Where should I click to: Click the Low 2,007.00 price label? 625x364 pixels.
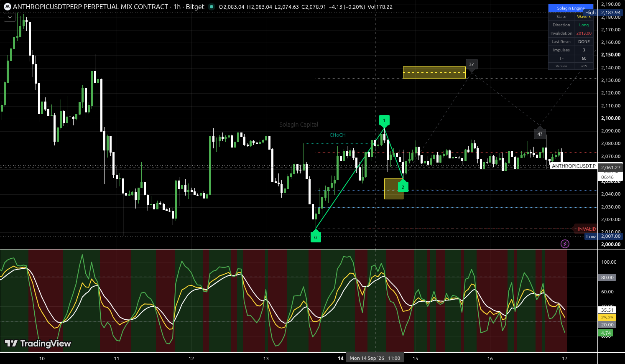(603, 236)
